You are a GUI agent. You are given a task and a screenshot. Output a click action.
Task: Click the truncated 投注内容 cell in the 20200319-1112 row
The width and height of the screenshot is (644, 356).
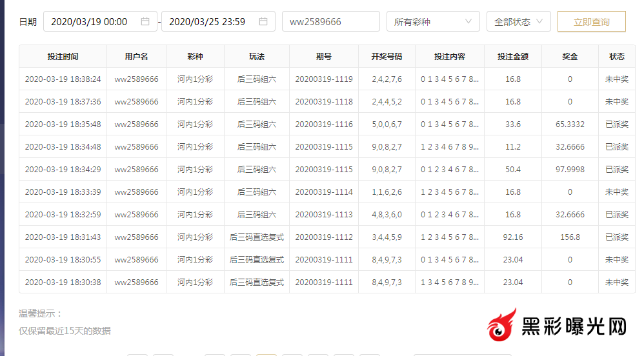pyautogui.click(x=450, y=237)
